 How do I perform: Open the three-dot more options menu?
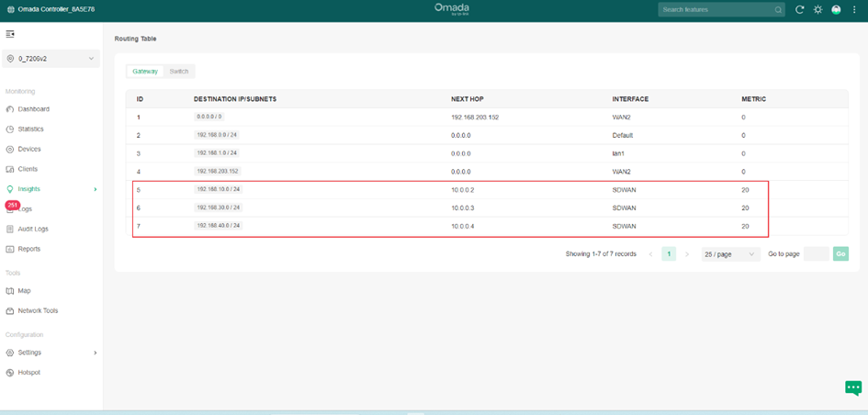coord(854,9)
